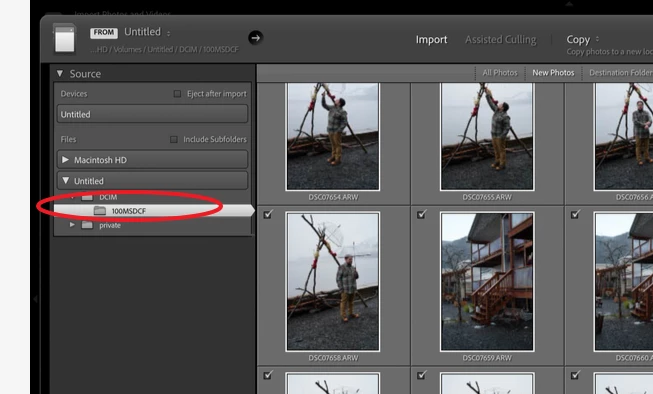
Task: Collapse the Untitled volume tree
Action: 65,181
